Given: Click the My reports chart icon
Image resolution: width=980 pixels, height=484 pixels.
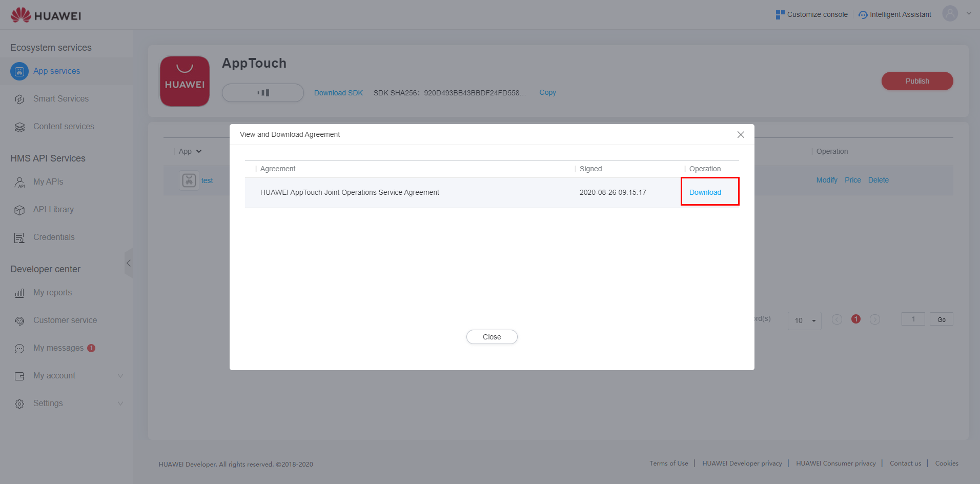Looking at the screenshot, I should (x=19, y=293).
